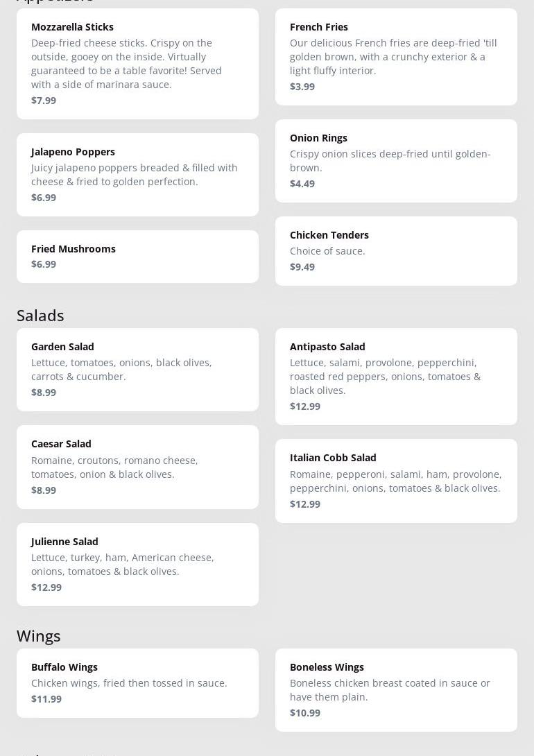Open the Mozzarella Sticks menu item
This screenshot has width=534, height=756.
point(137,63)
